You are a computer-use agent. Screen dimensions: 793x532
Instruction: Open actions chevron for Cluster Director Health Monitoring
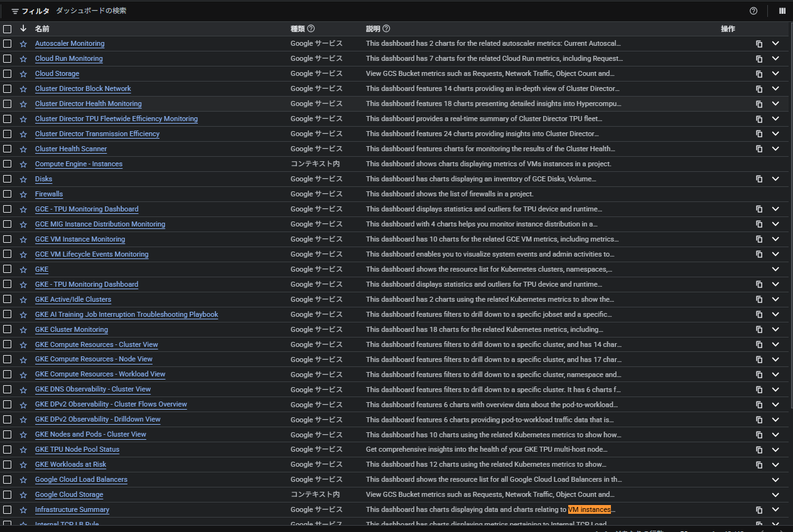click(x=775, y=104)
